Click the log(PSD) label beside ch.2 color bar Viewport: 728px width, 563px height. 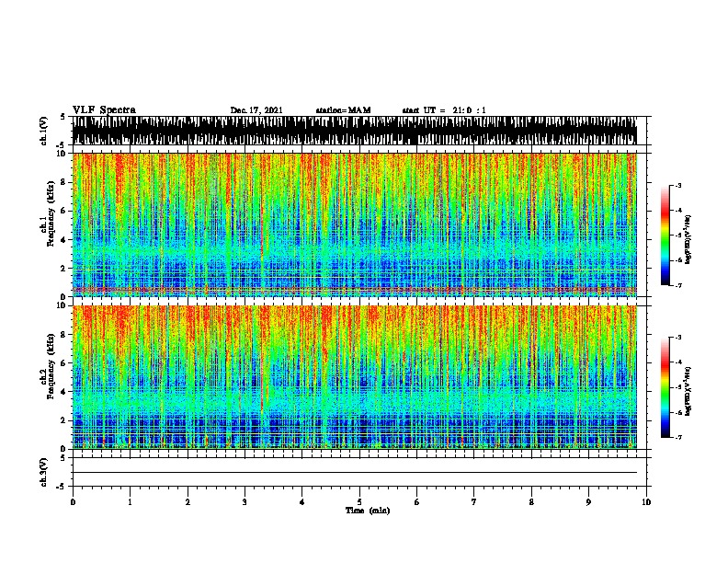pyautogui.click(x=688, y=391)
